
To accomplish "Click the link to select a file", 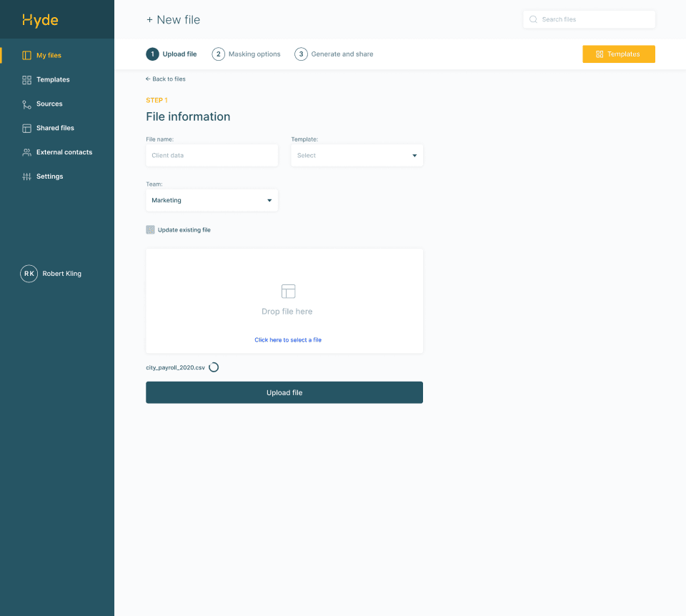I will (x=288, y=340).
